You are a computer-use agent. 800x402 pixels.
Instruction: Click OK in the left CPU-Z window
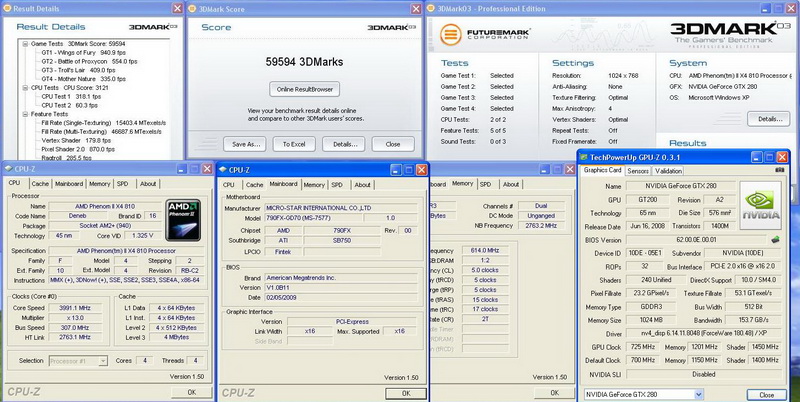point(191,392)
